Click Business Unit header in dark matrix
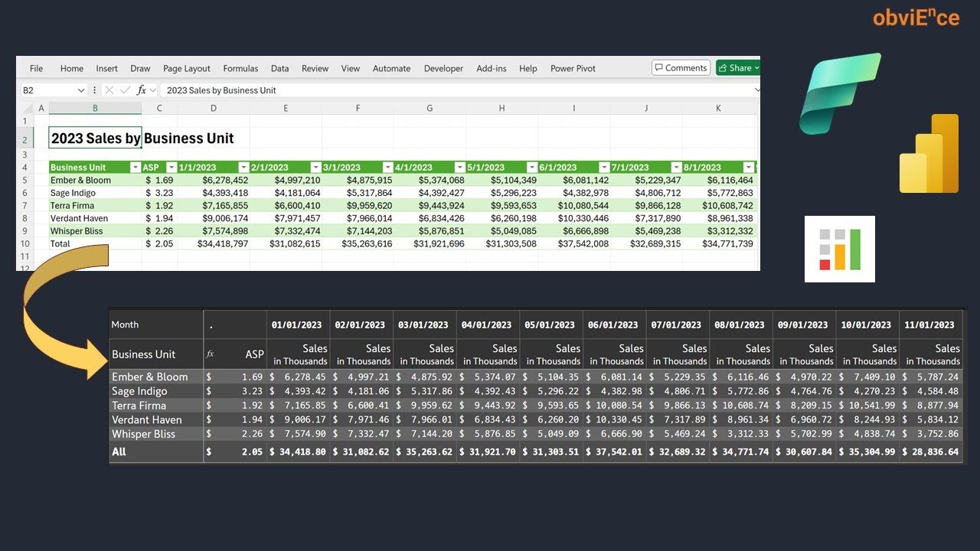Image resolution: width=980 pixels, height=551 pixels. (x=144, y=354)
